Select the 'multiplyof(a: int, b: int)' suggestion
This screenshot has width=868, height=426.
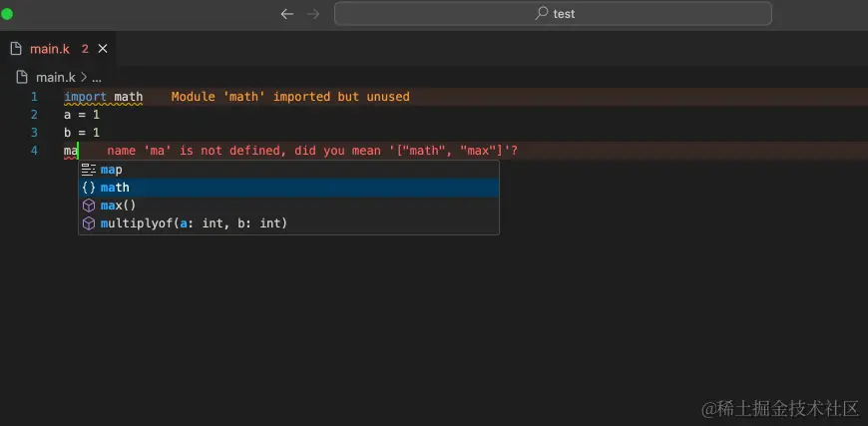pyautogui.click(x=288, y=223)
